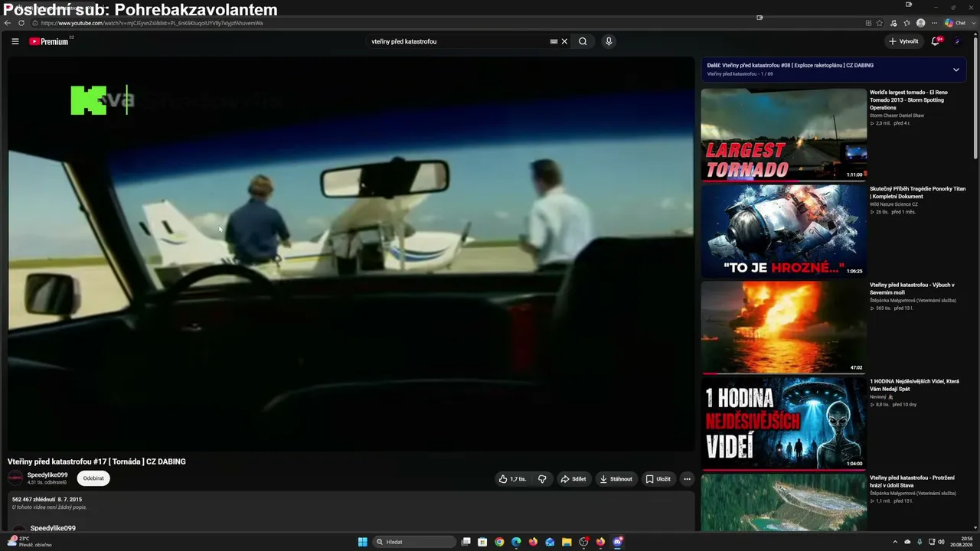
Task: Click the tray microphone icon
Action: [920, 542]
